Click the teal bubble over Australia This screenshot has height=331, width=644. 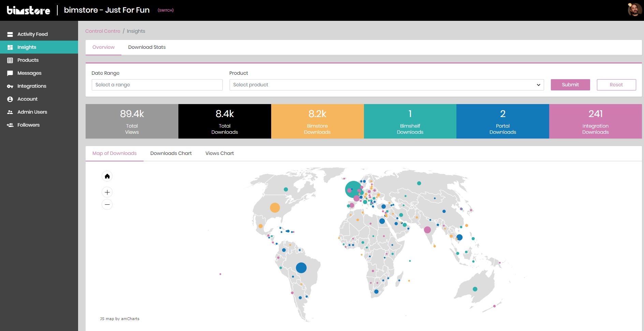coord(475,289)
